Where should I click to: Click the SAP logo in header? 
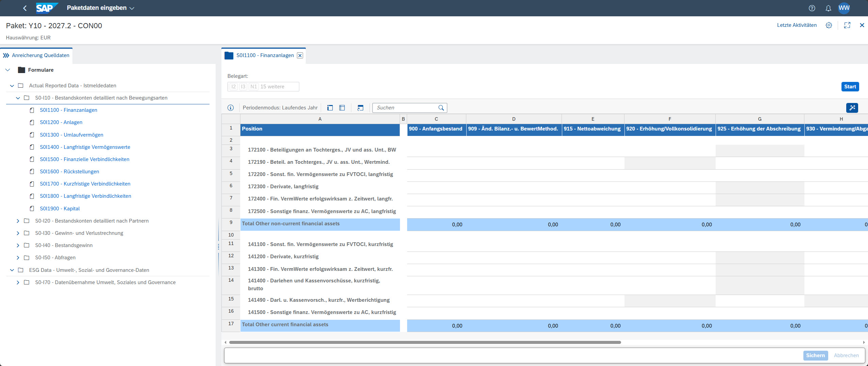[x=47, y=8]
